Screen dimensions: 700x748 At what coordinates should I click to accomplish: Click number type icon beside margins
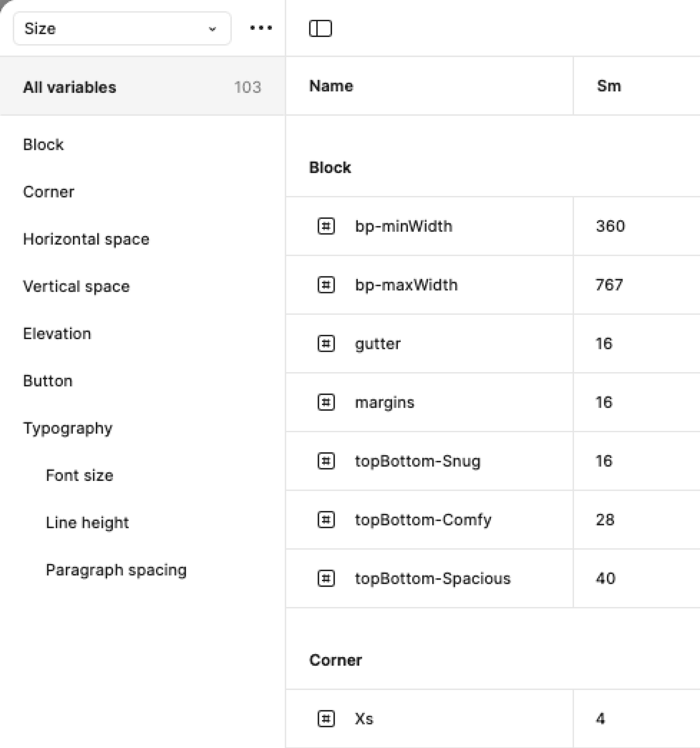coord(326,402)
